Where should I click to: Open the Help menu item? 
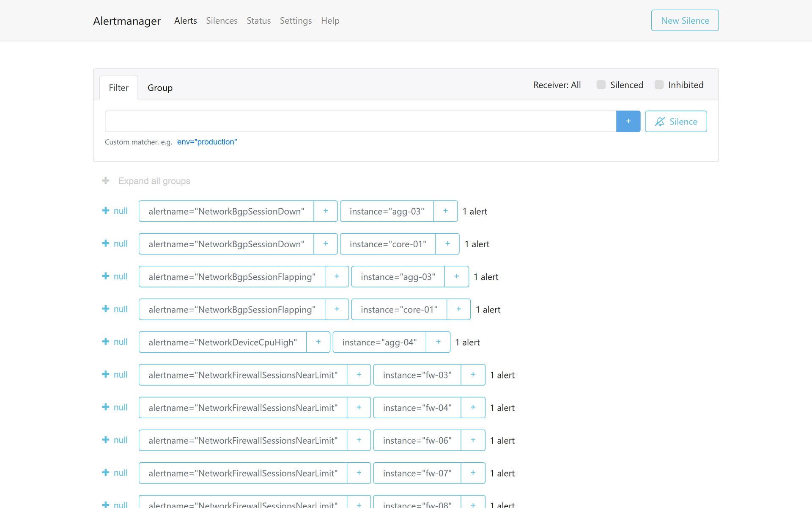coord(330,20)
